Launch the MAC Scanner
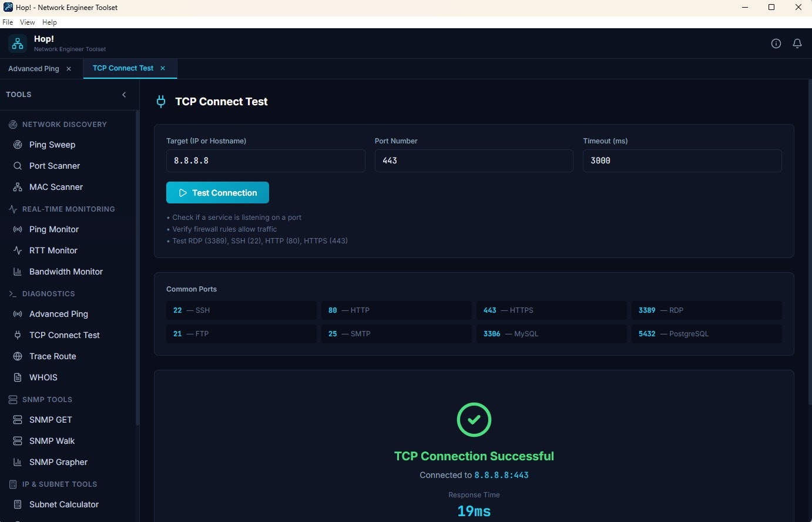This screenshot has height=522, width=812. pyautogui.click(x=55, y=187)
